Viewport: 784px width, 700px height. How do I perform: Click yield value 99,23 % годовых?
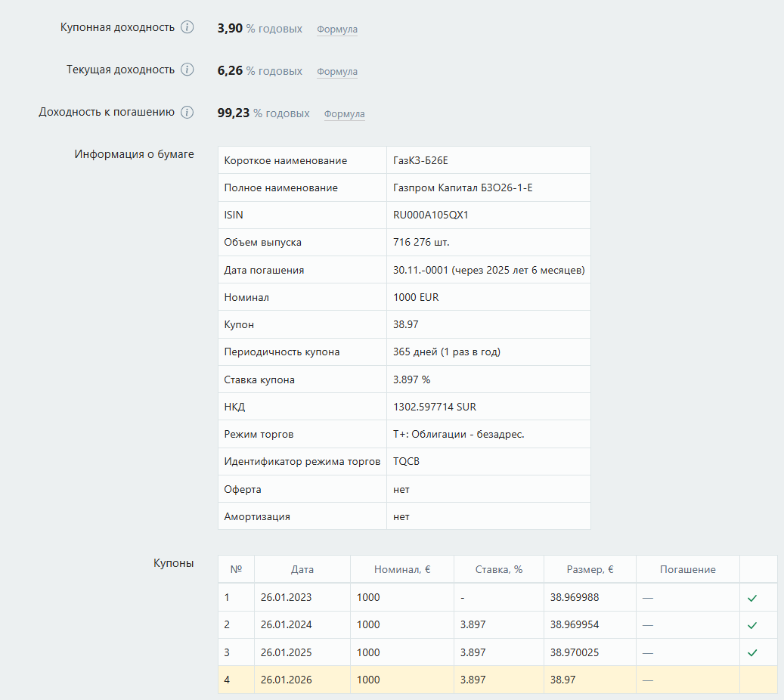coord(264,113)
